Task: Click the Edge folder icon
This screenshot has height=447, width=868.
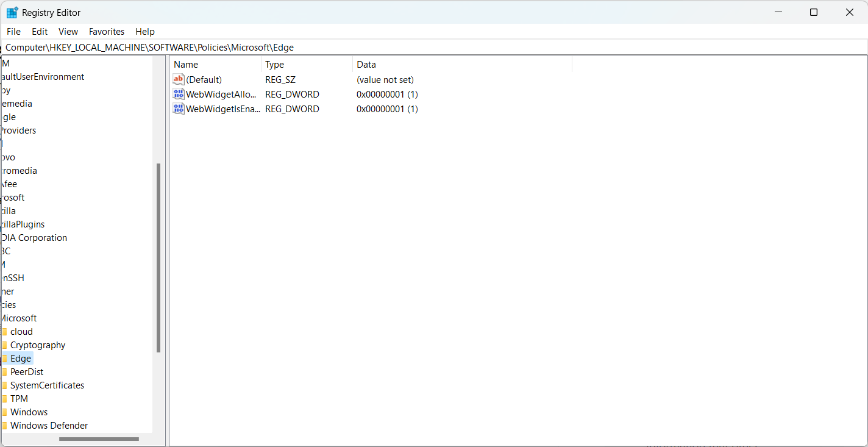Action: tap(4, 359)
